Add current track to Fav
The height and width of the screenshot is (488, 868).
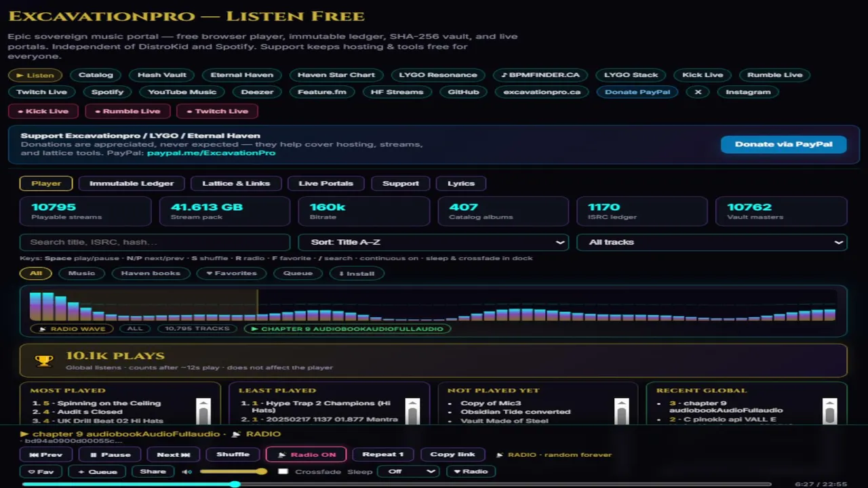41,471
